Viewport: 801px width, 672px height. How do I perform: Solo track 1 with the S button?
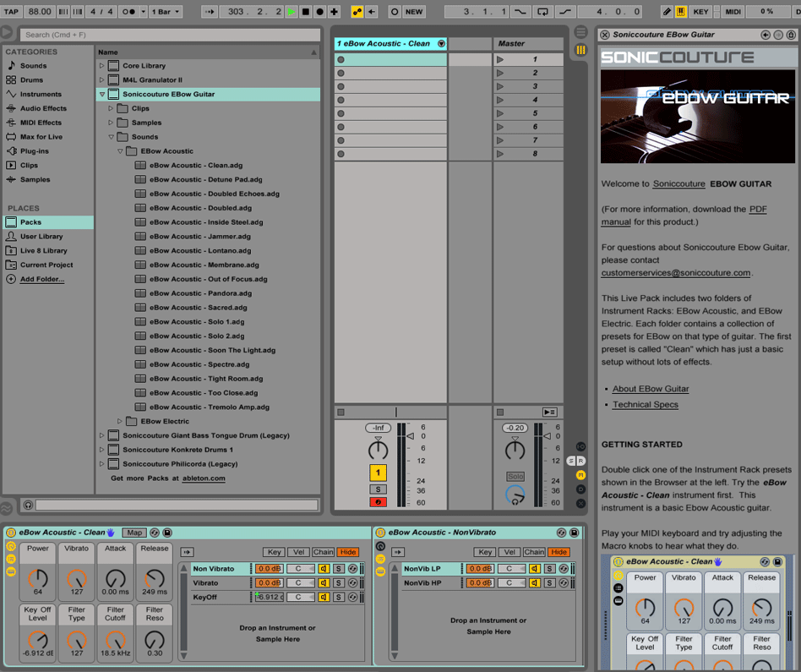coord(378,489)
